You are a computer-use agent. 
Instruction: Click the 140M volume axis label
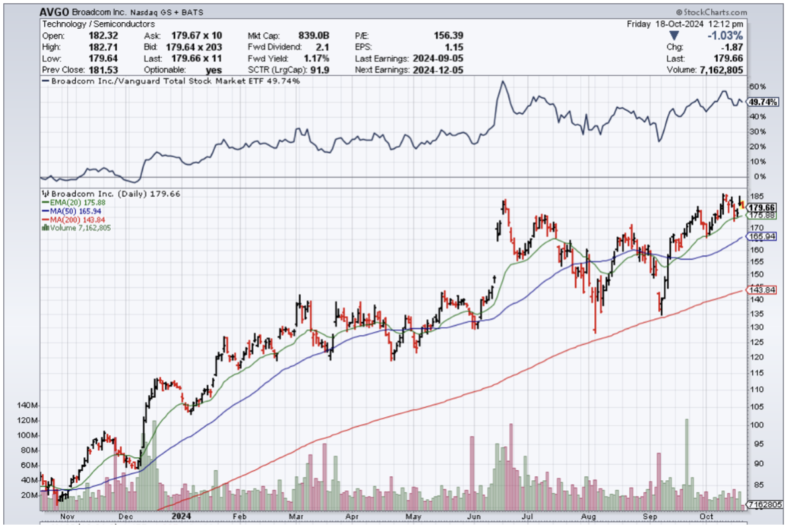coord(28,405)
